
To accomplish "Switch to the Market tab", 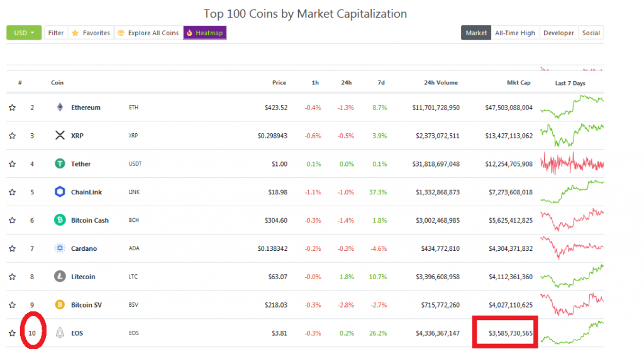I will click(x=476, y=33).
